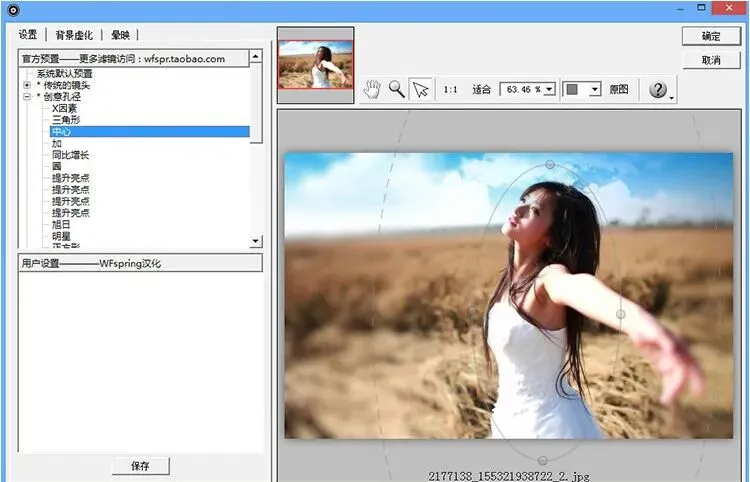The image size is (750, 482).
Task: Switch to the 晕映 tab
Action: point(121,35)
